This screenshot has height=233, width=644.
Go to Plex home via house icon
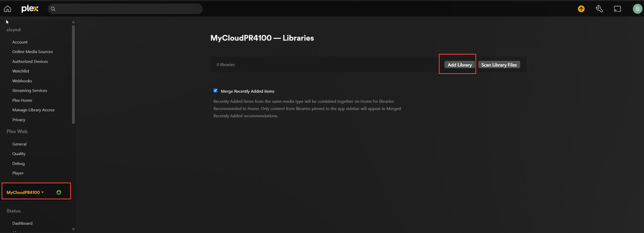tap(8, 9)
